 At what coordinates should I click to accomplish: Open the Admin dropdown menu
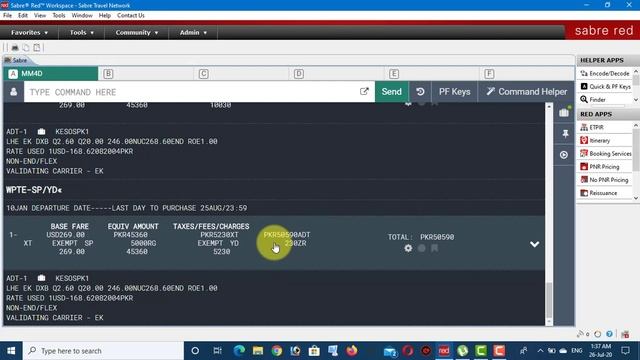[193, 32]
